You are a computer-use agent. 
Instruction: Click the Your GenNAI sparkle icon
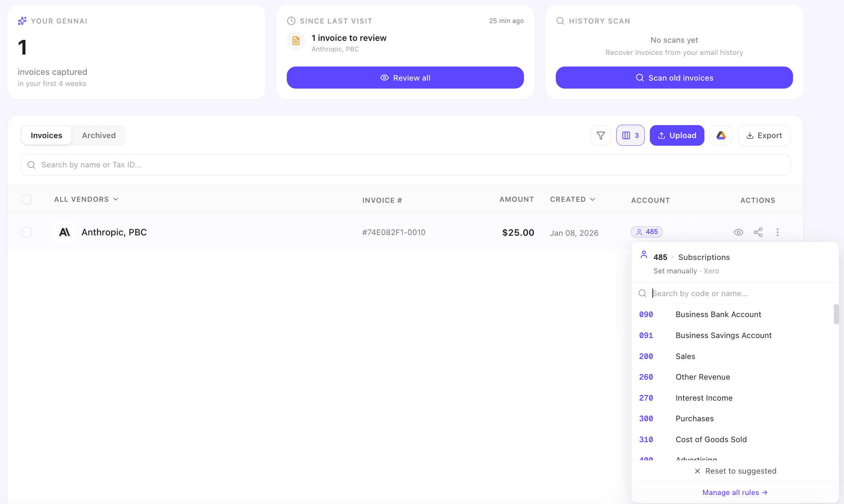[22, 21]
